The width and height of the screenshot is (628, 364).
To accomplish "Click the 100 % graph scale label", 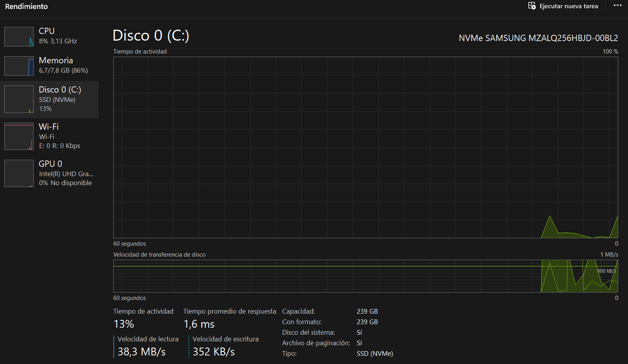I will [610, 52].
